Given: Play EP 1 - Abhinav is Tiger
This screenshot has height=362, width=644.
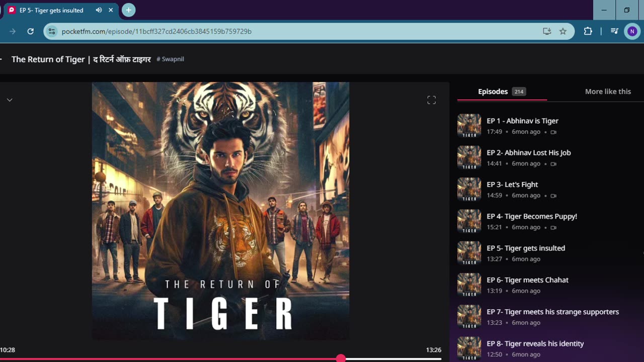Looking at the screenshot, I should click(x=522, y=121).
